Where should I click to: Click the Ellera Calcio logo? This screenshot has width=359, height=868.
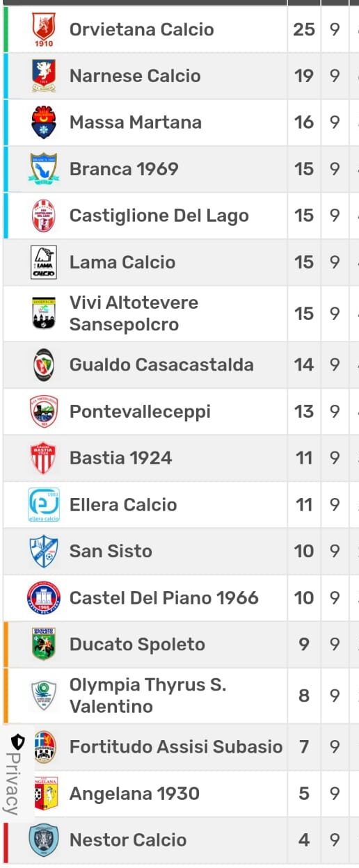tap(44, 505)
